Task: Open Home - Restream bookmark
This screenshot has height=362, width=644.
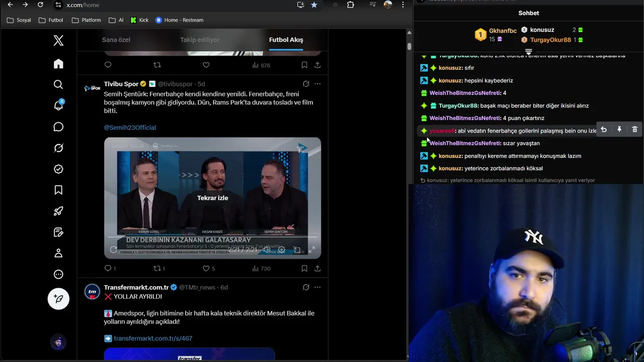Action: pyautogui.click(x=180, y=20)
